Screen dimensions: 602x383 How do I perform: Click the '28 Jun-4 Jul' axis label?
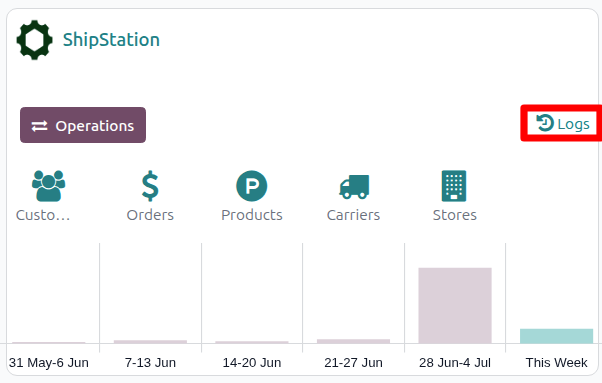455,363
